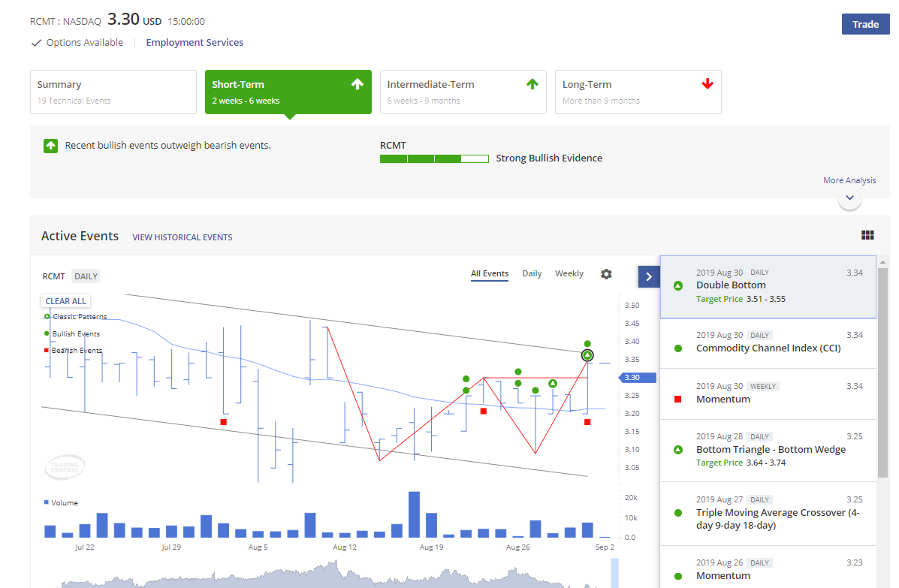The height and width of the screenshot is (588, 899).
Task: Click the Clear All button on chart
Action: pos(65,301)
